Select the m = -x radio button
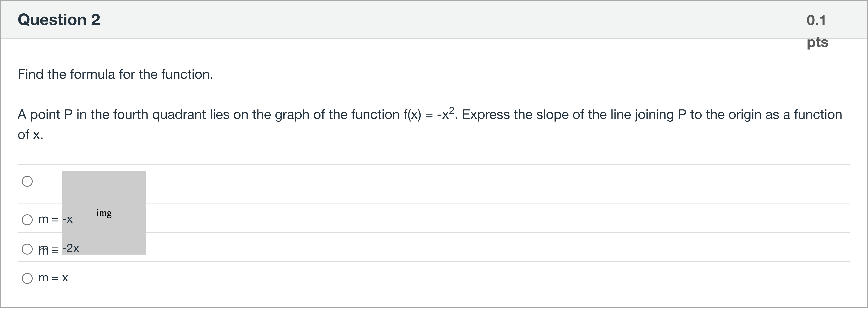 27,220
